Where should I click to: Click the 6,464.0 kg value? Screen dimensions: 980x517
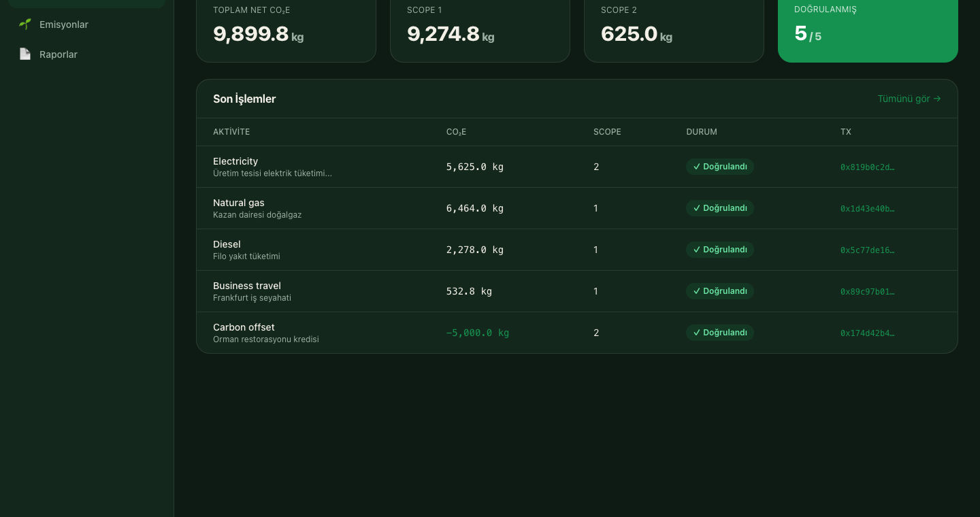click(x=475, y=208)
